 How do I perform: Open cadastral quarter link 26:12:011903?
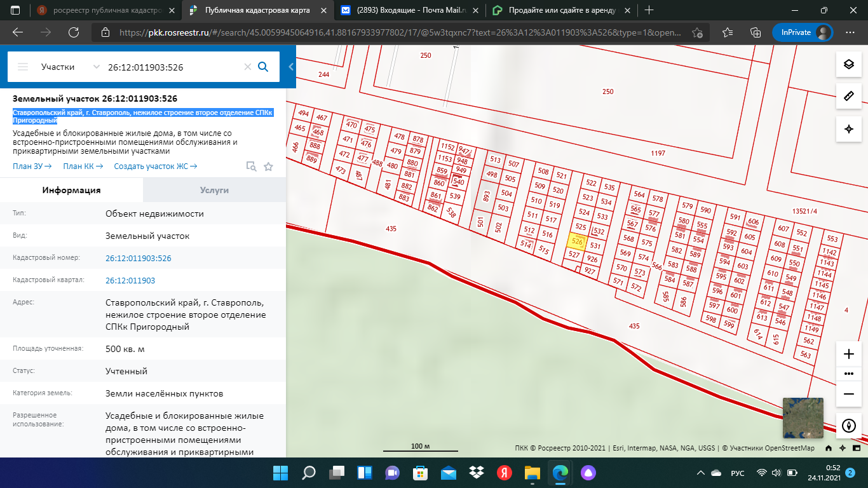click(x=130, y=280)
